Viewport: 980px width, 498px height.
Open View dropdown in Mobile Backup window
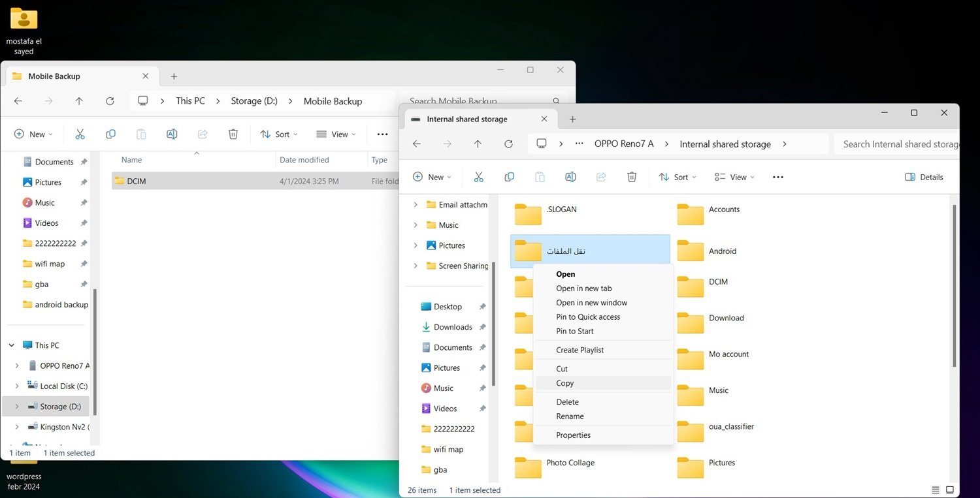point(336,134)
